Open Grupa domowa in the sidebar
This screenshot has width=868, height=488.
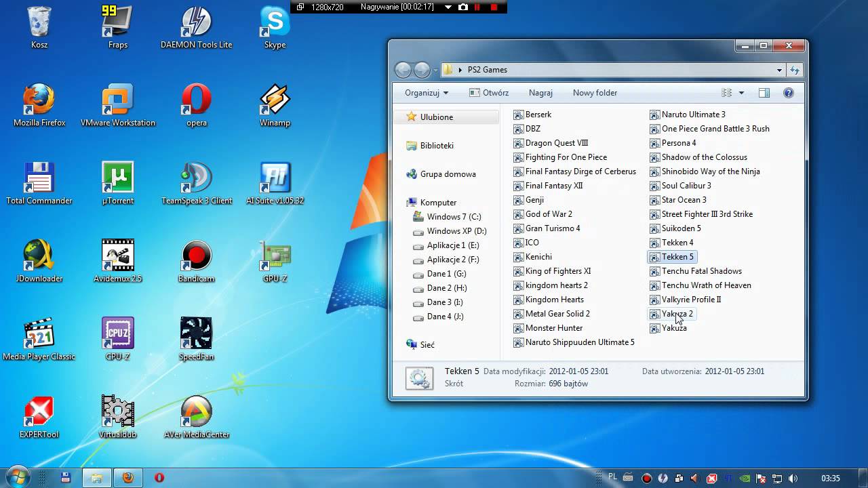tap(441, 174)
